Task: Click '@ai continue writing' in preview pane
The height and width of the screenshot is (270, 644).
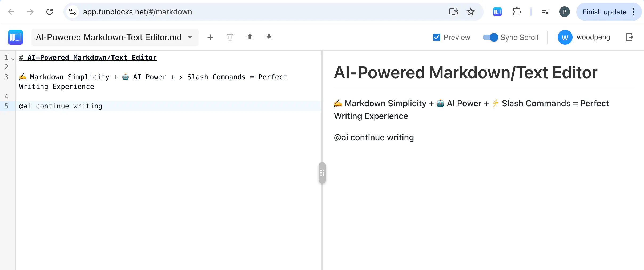Action: click(374, 137)
